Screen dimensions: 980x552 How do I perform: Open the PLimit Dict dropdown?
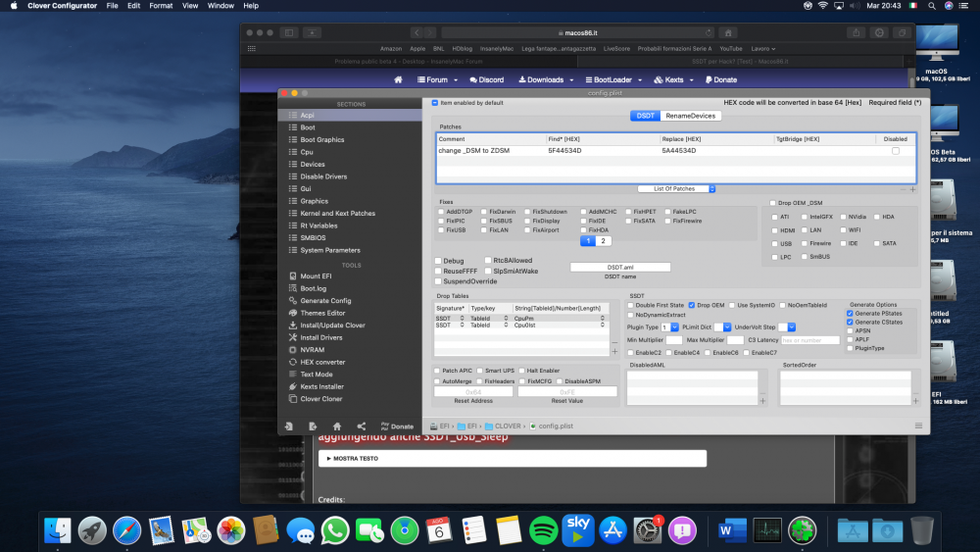[722, 327]
